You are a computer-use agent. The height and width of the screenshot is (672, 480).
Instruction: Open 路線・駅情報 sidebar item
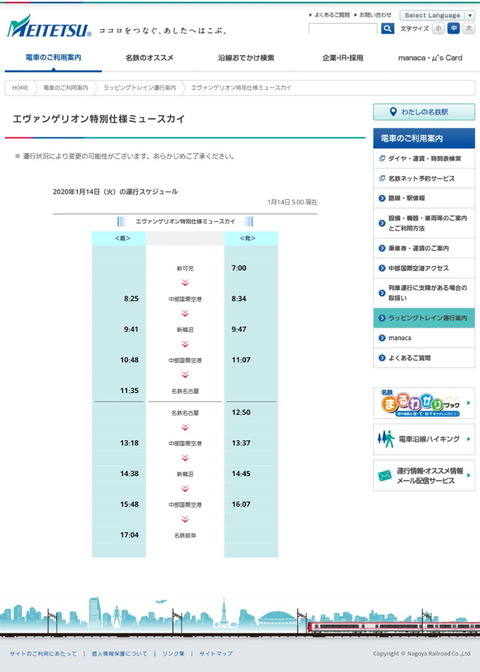(424, 198)
